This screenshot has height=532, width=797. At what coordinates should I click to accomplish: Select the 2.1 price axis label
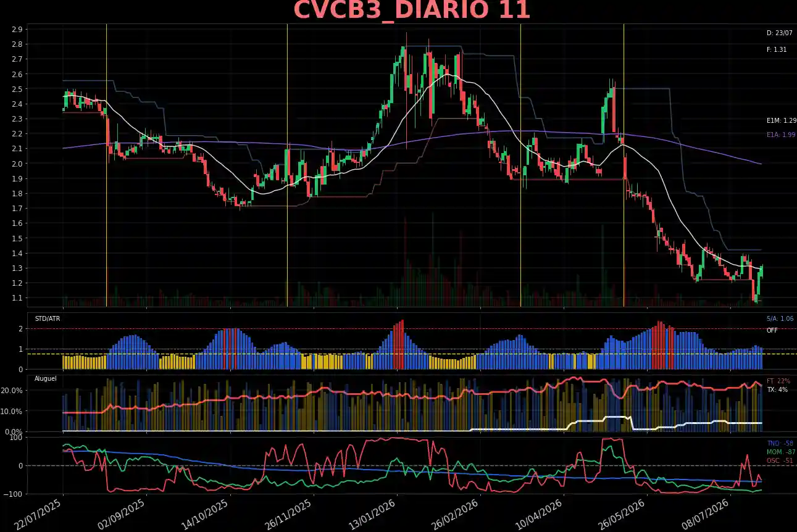17,149
